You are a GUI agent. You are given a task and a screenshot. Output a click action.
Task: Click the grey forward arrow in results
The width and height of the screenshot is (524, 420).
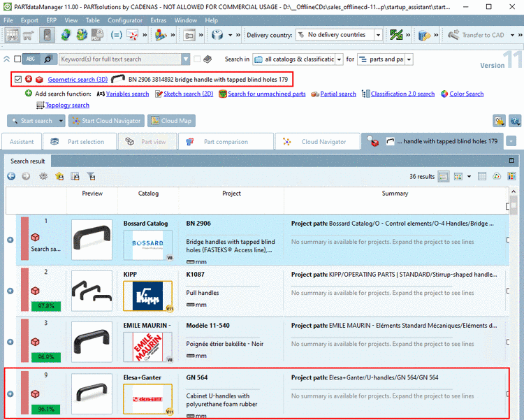(26, 176)
